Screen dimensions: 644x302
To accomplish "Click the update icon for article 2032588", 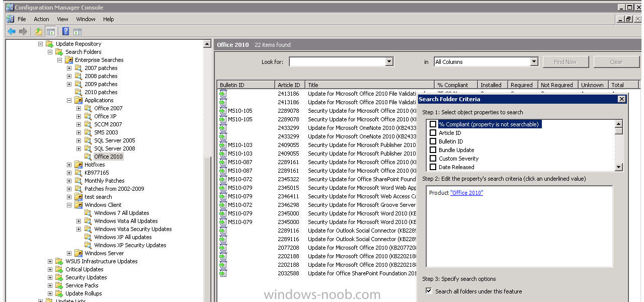I will point(223,273).
